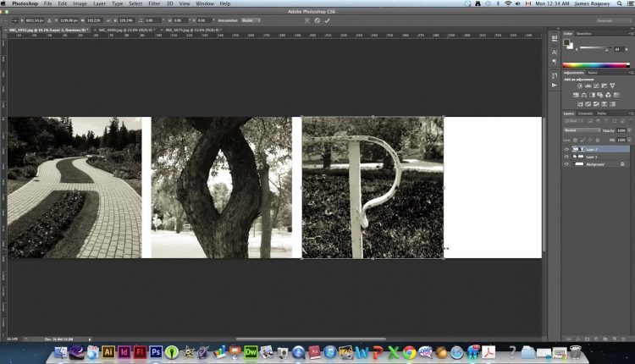Click the background color swatch
This screenshot has width=635, height=364.
pyautogui.click(x=570, y=47)
